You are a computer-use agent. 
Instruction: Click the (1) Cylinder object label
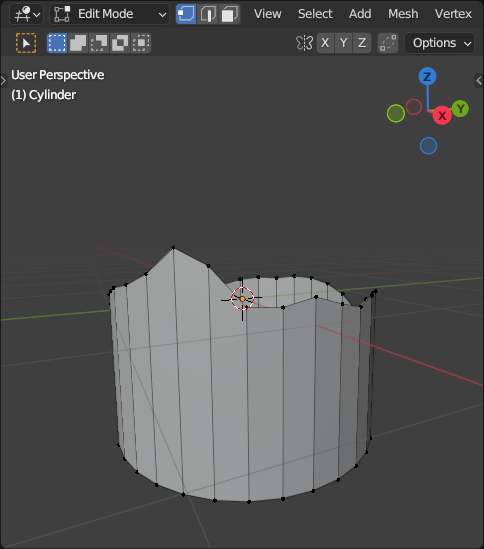[43, 95]
